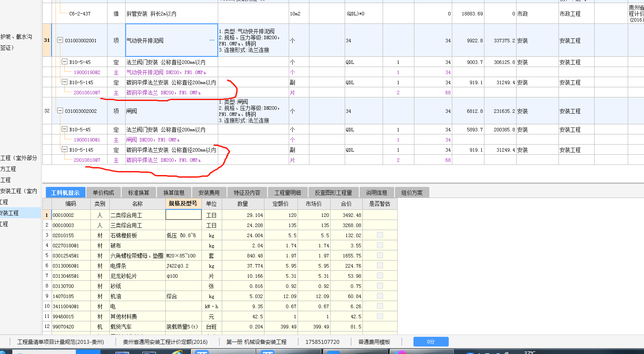Click the 编码 column header

(71, 204)
